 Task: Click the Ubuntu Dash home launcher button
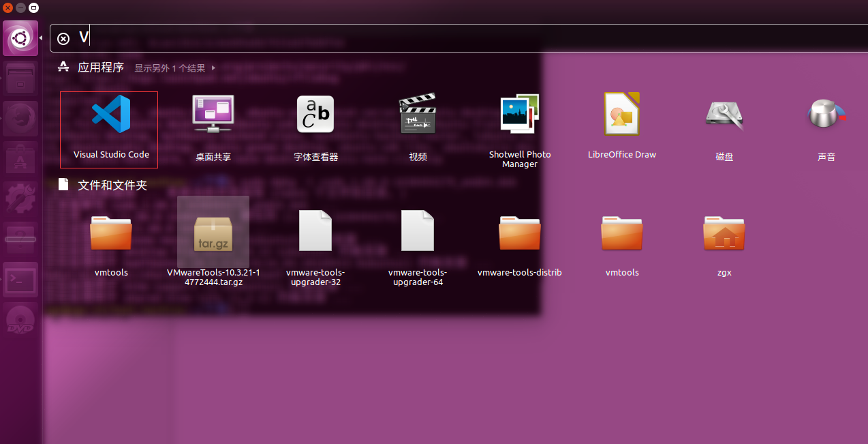pyautogui.click(x=20, y=38)
